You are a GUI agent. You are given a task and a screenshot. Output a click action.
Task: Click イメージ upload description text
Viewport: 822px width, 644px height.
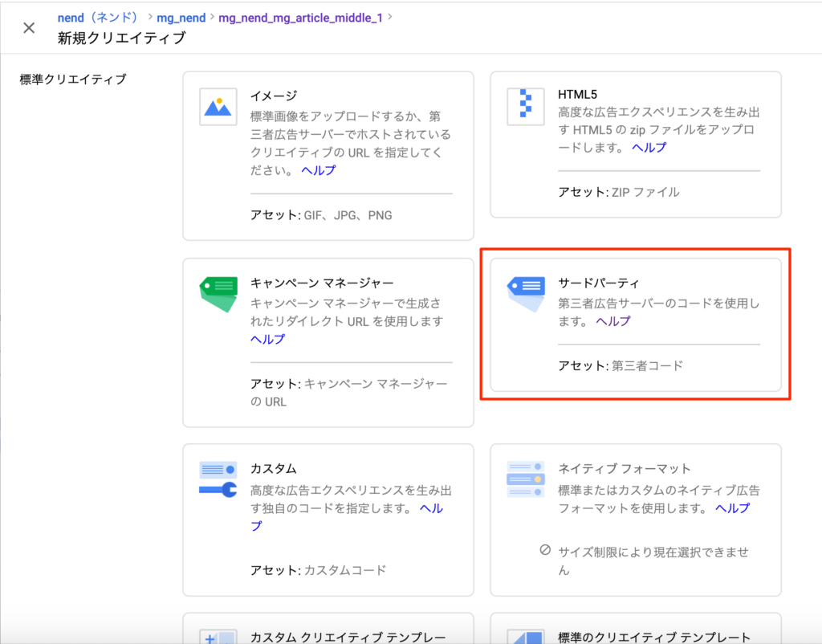click(x=351, y=143)
